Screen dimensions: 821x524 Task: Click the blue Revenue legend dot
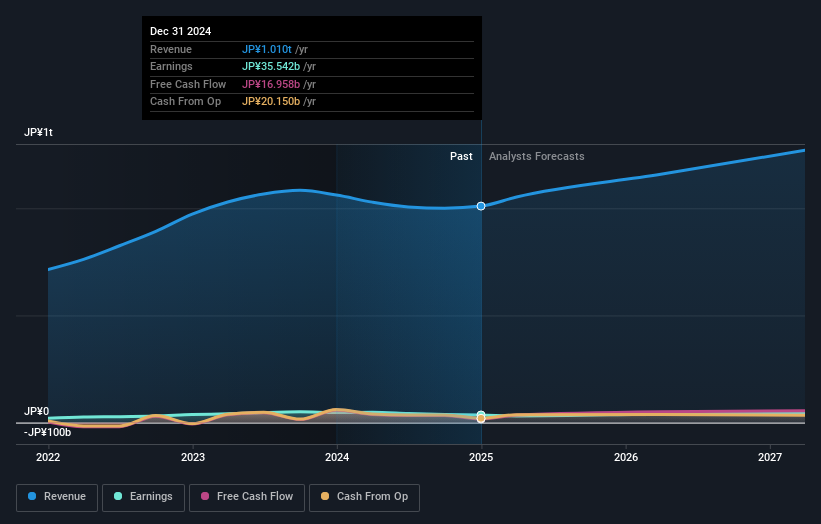tap(32, 496)
